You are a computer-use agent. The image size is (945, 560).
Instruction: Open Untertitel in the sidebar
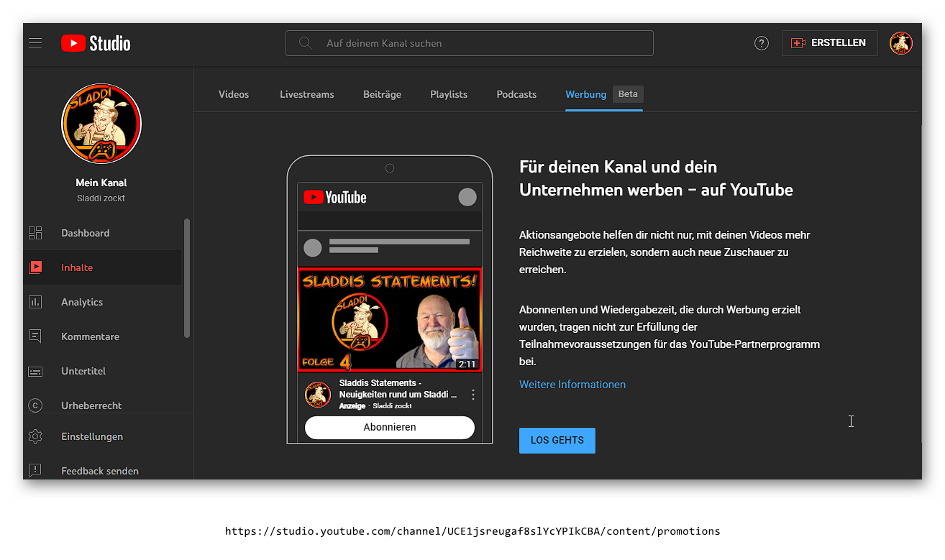(83, 371)
